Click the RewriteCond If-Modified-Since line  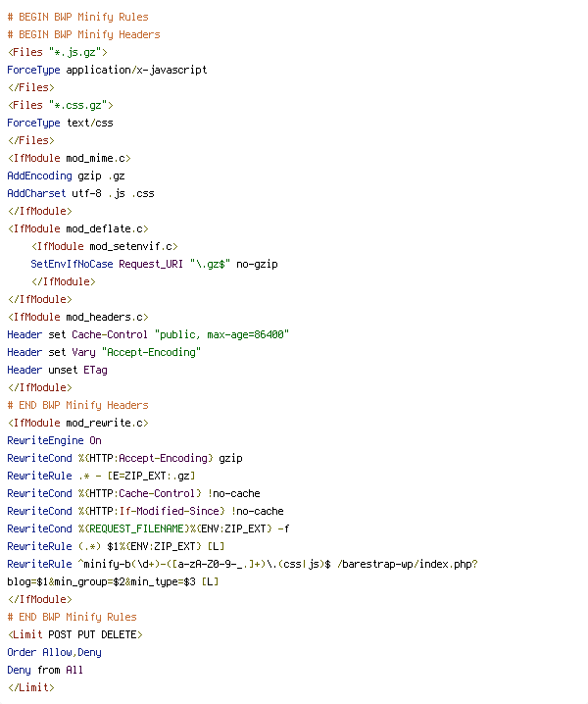(145, 512)
